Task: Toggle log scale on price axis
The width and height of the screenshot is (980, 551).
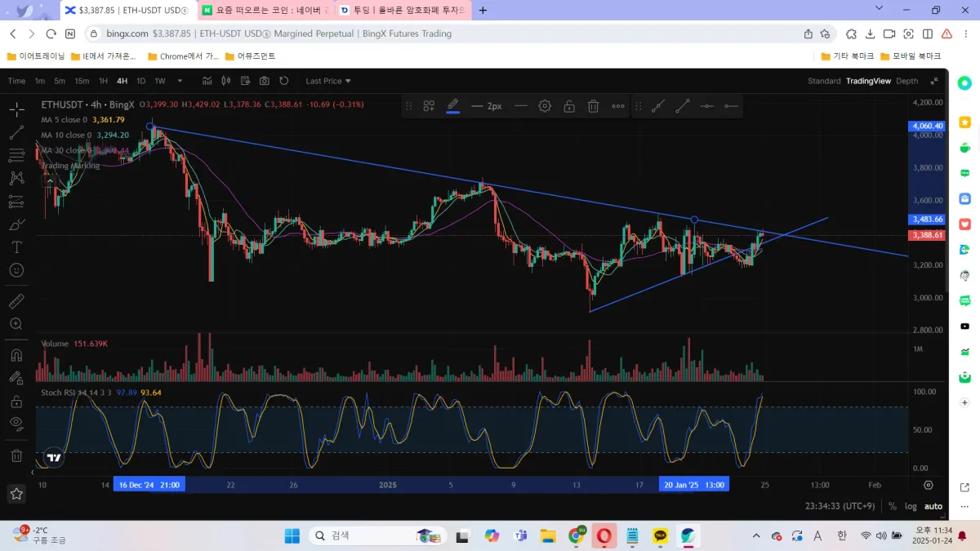Action: point(911,506)
